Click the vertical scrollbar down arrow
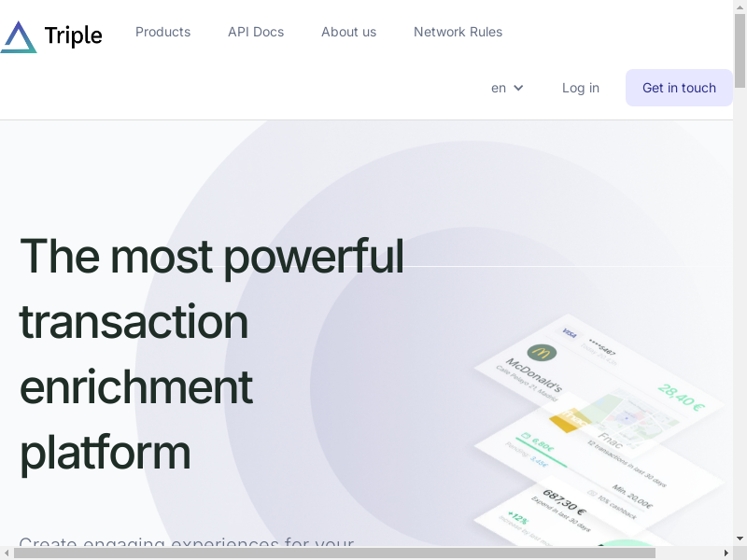This screenshot has width=747, height=560. click(740, 539)
